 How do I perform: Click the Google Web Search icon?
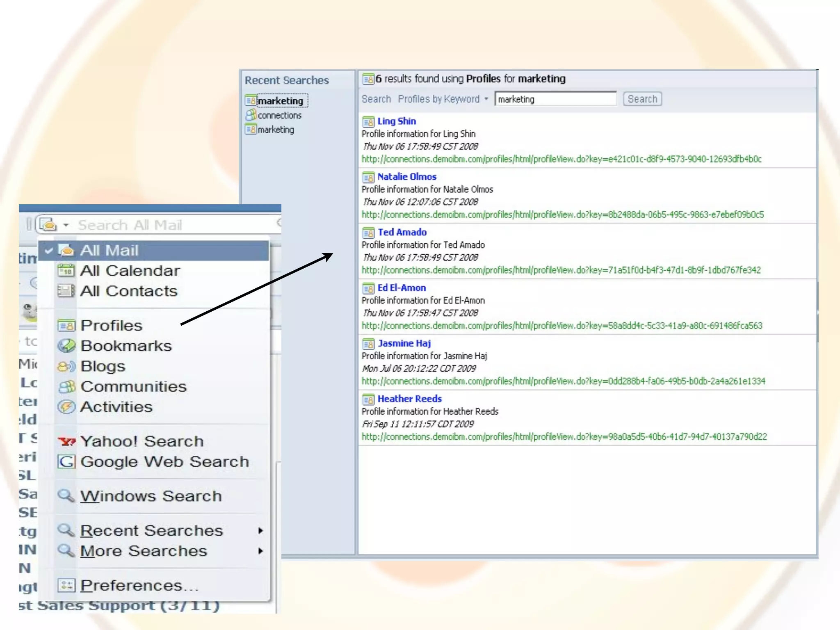pos(66,462)
